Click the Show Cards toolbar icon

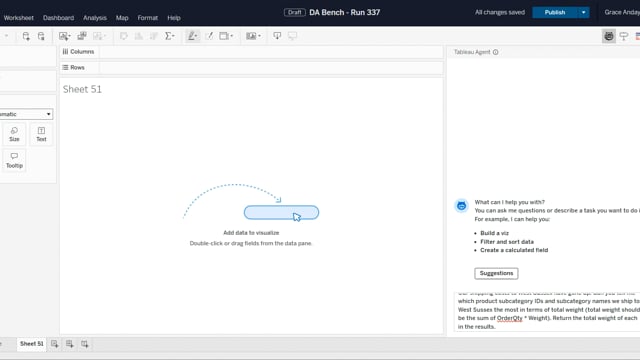pos(251,36)
